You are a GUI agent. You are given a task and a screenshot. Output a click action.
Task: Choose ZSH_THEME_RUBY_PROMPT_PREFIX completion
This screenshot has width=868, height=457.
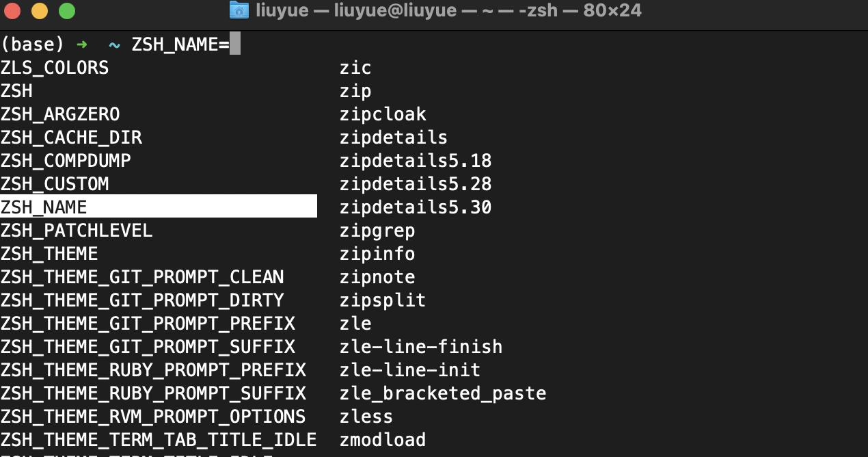pos(153,370)
